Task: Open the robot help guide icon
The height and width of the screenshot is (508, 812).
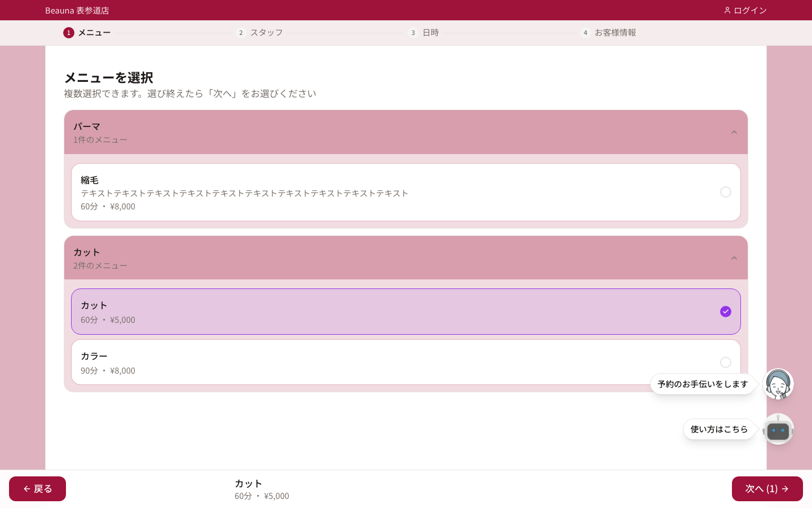Action: (778, 429)
